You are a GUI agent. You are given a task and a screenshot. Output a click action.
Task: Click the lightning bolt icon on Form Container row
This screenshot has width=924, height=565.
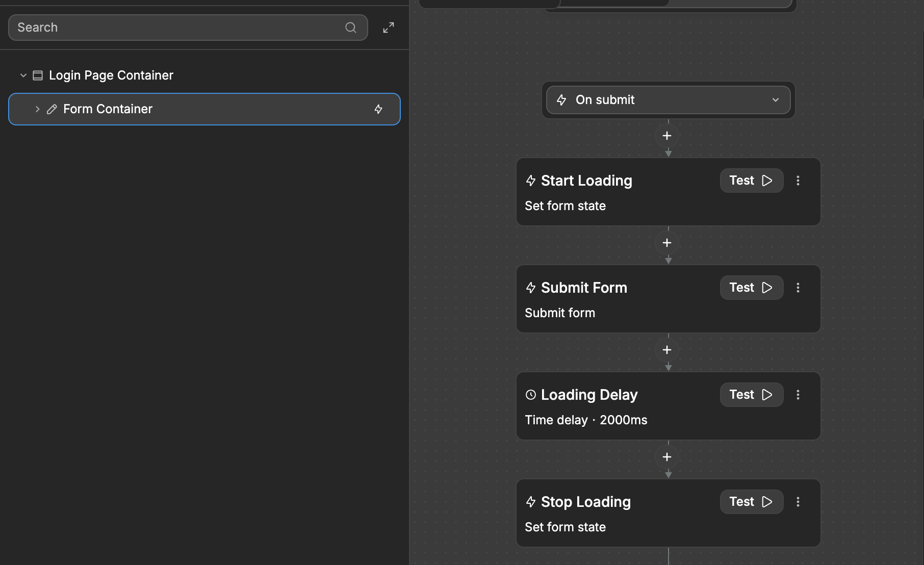[378, 109]
